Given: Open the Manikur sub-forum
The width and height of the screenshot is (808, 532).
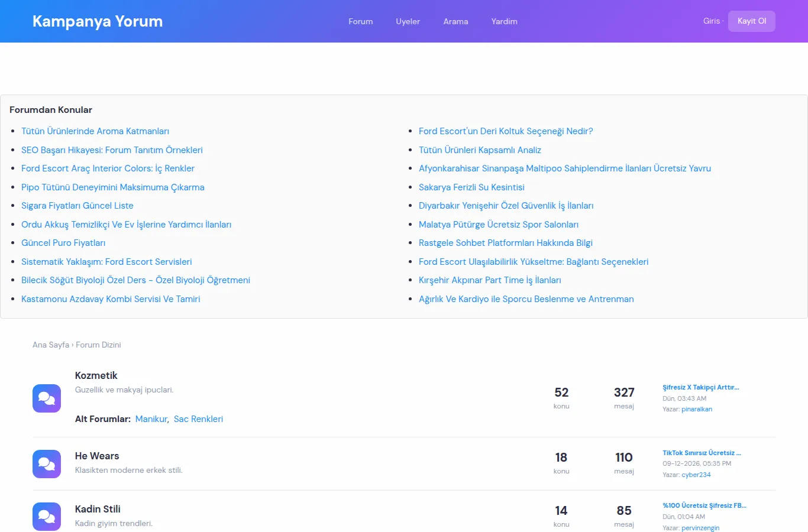Looking at the screenshot, I should (151, 419).
